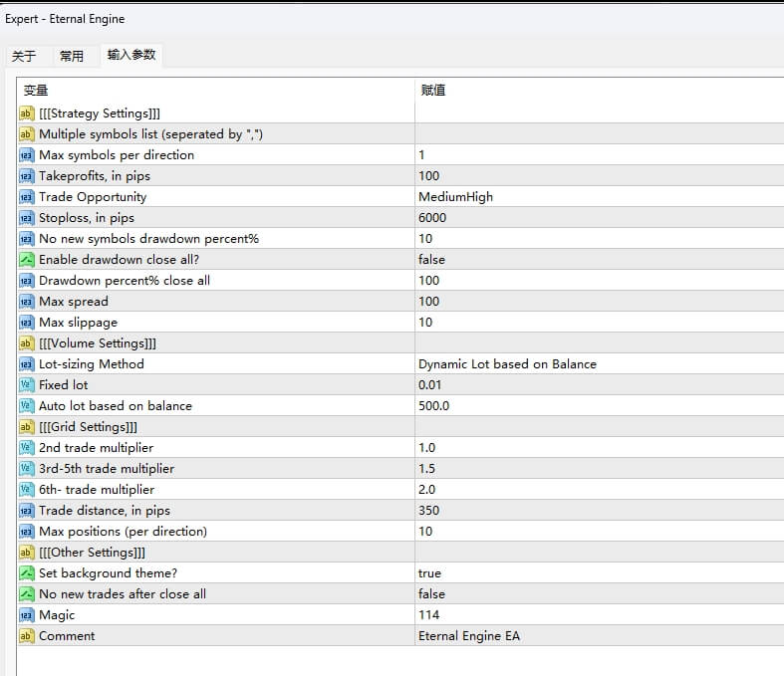This screenshot has height=676, width=784.
Task: Edit the Comment value Eternal Engine EA
Action: pos(469,636)
